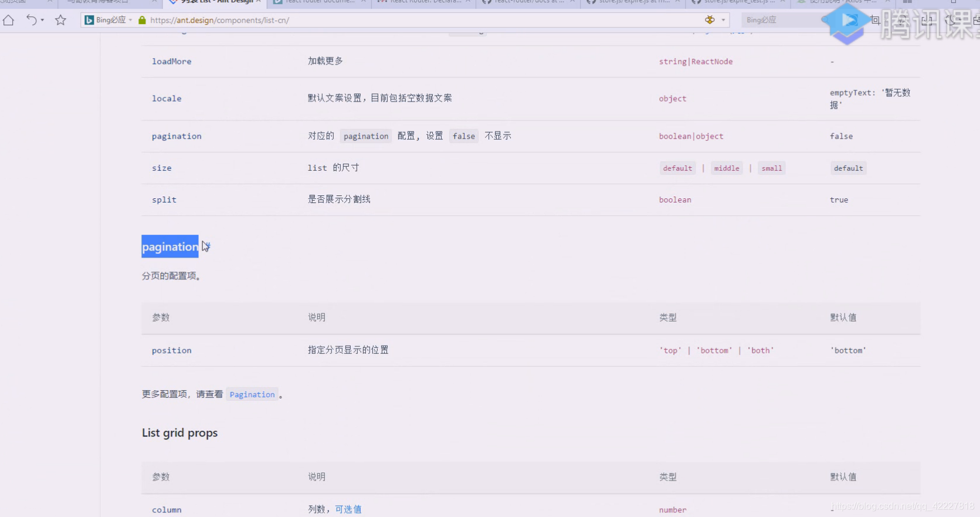Click the bee extension icon in address bar
The height and width of the screenshot is (517, 980).
[710, 20]
